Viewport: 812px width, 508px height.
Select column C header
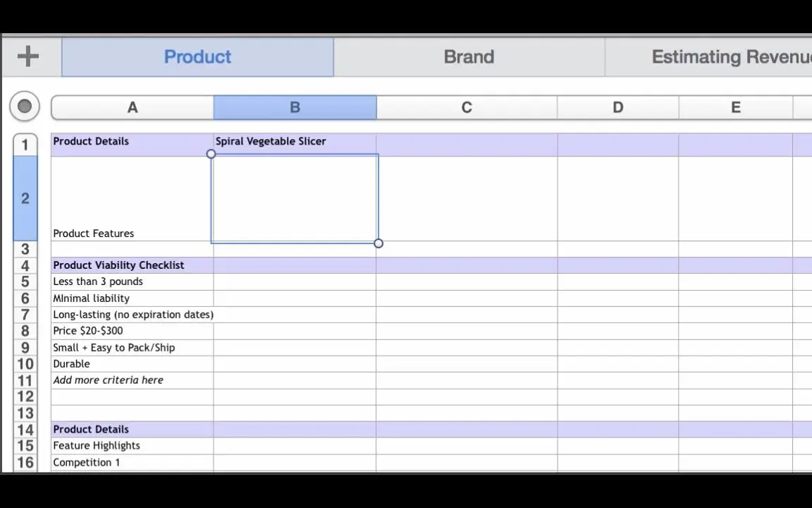pyautogui.click(x=467, y=107)
